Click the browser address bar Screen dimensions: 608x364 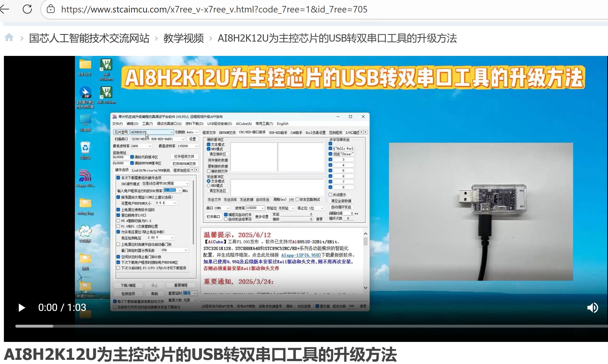click(x=208, y=10)
